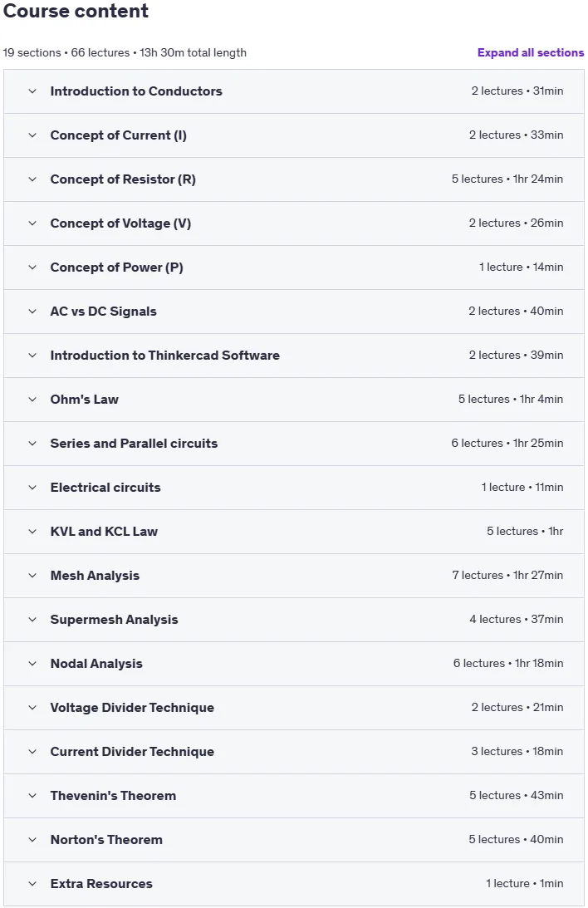Open the AC vs DC Signals section title
588x908 pixels.
pyautogui.click(x=104, y=312)
